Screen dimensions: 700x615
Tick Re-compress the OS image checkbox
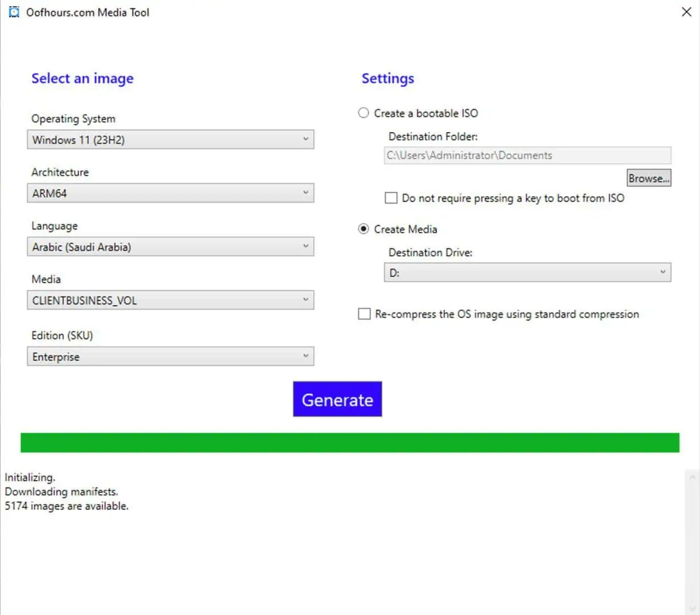[x=364, y=314]
